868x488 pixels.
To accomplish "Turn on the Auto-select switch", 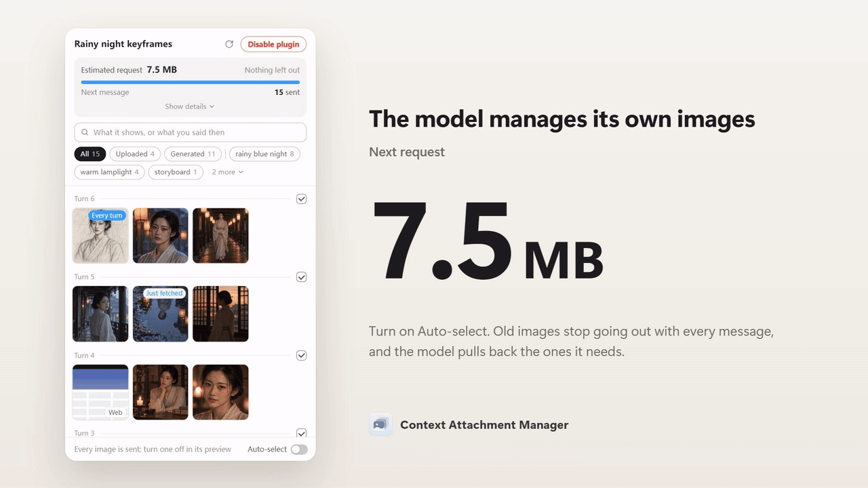I will (x=299, y=449).
